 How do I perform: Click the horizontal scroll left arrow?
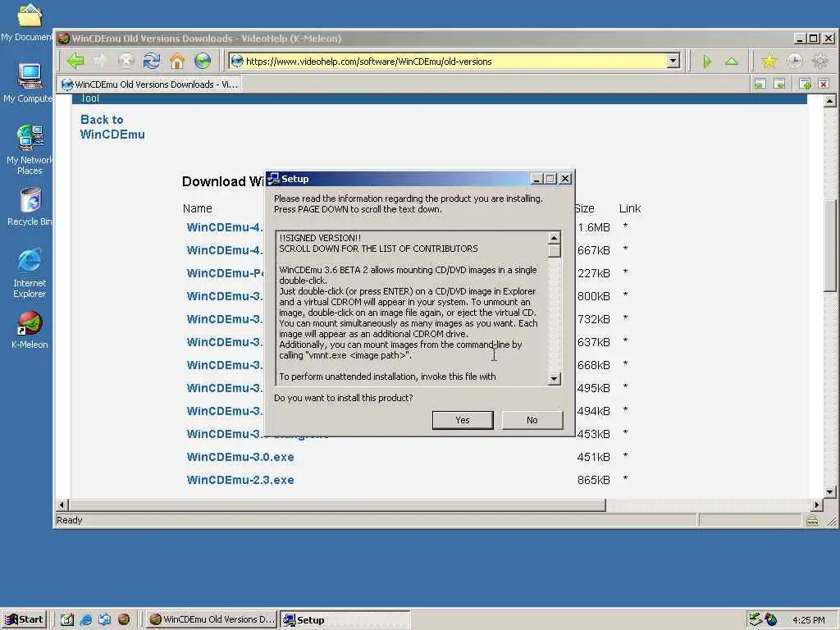pyautogui.click(x=62, y=504)
